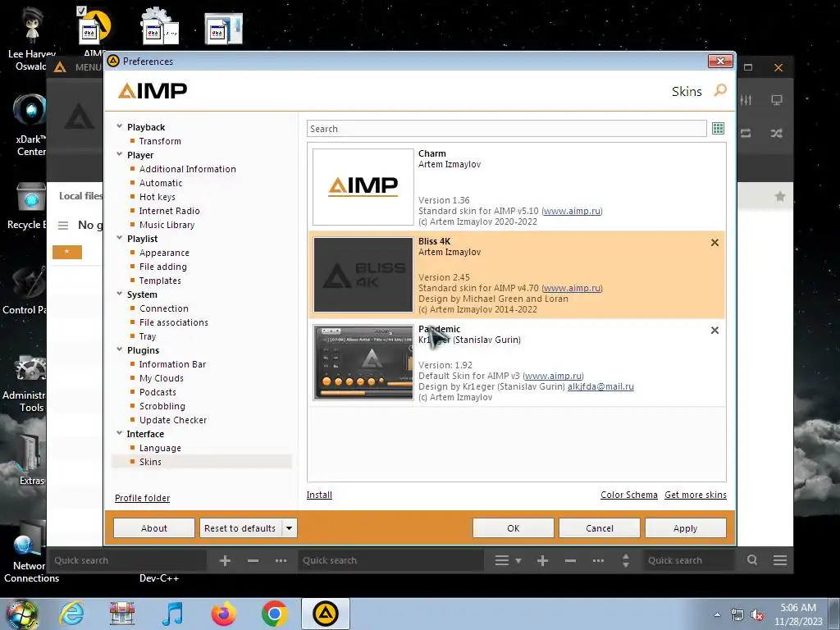Click the second plus icon near sort arrows
Viewport: 840px width, 630px height.
click(542, 560)
